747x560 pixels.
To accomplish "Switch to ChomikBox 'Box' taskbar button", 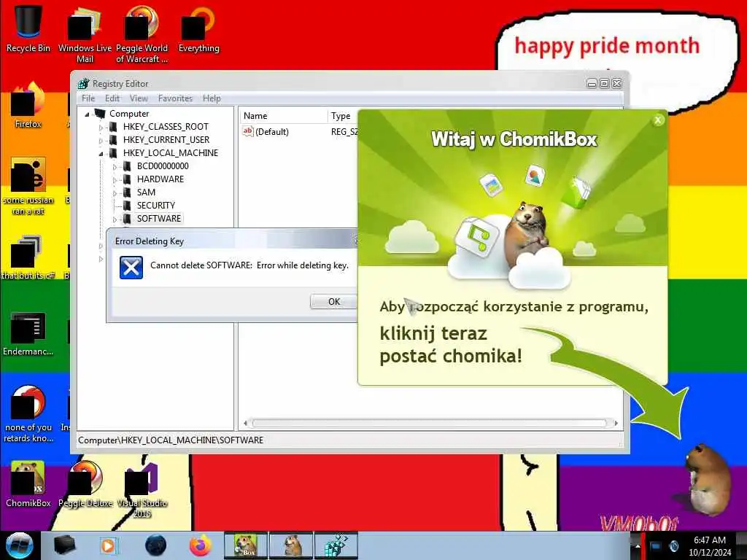I will click(246, 545).
